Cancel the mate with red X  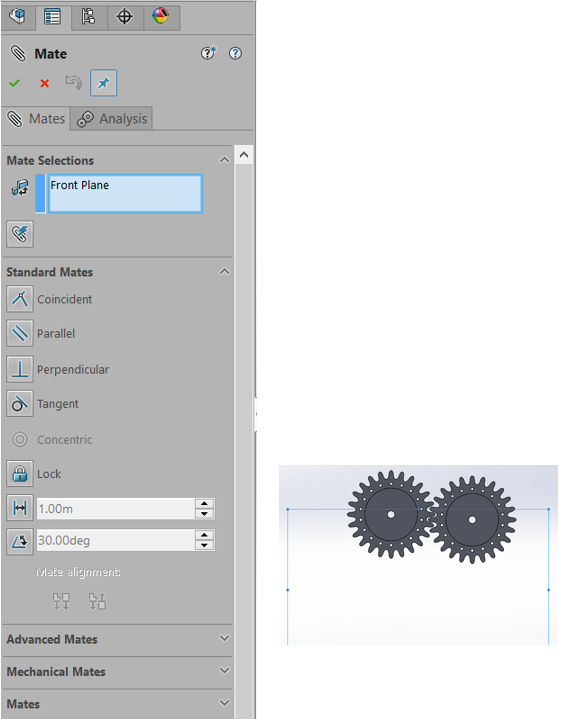coord(44,83)
